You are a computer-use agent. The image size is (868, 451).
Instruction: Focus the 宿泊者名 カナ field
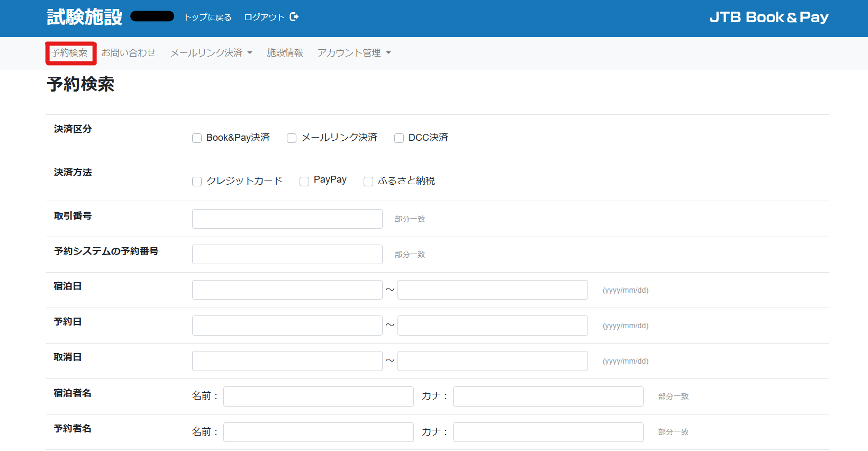point(548,396)
